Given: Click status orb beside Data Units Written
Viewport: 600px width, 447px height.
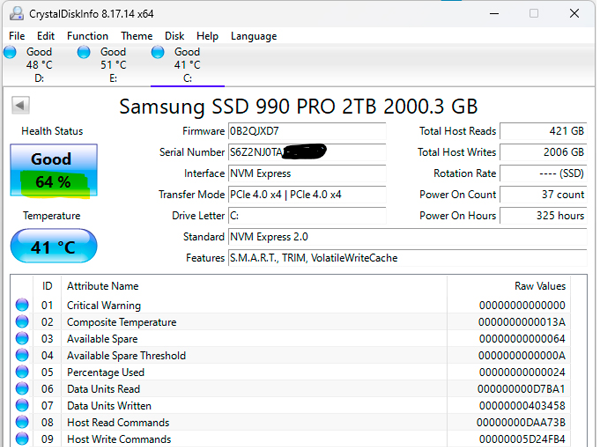Looking at the screenshot, I should [x=22, y=405].
